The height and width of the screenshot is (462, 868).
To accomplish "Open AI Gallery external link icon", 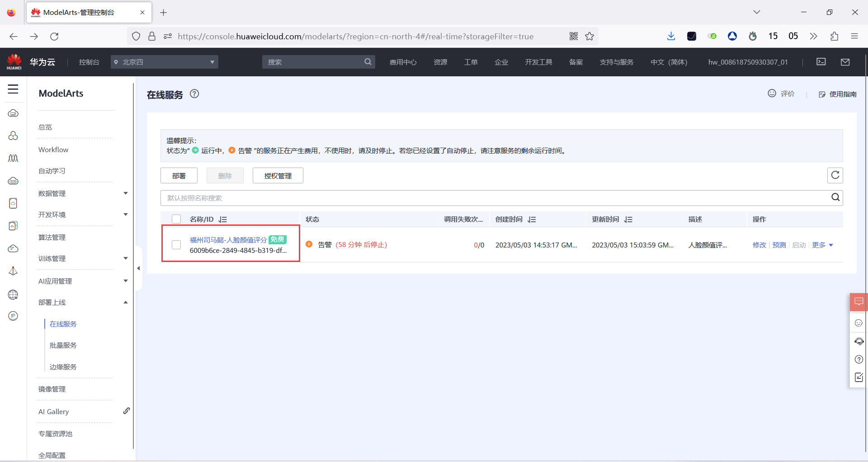I will tap(127, 411).
